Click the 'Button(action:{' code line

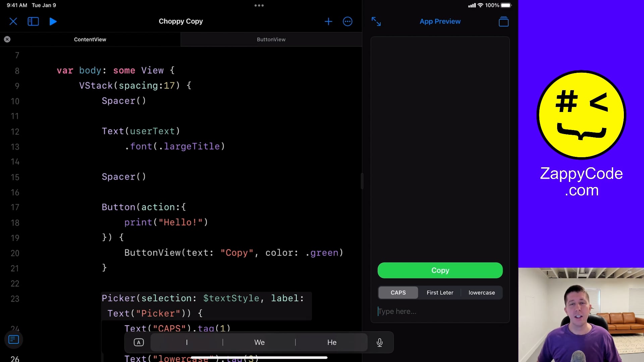pos(144,207)
